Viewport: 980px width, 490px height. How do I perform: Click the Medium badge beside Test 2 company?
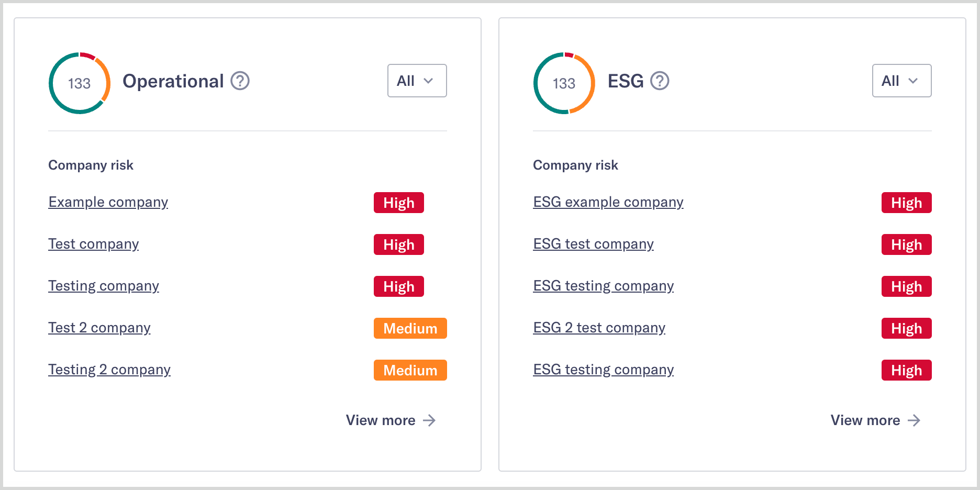click(410, 328)
